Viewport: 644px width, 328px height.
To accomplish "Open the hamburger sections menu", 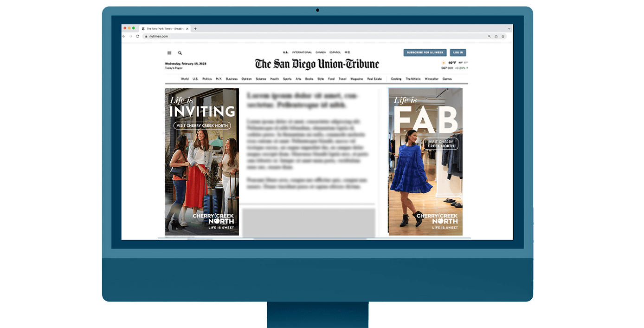I will coord(169,53).
